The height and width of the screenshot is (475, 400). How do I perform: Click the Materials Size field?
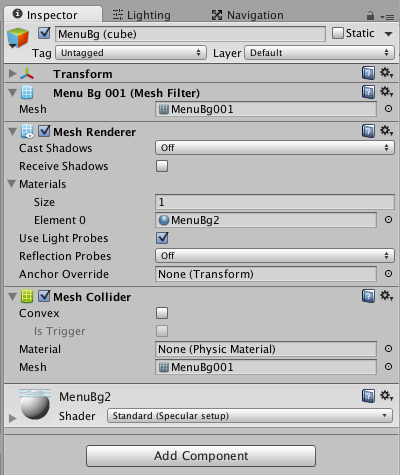coord(275,202)
